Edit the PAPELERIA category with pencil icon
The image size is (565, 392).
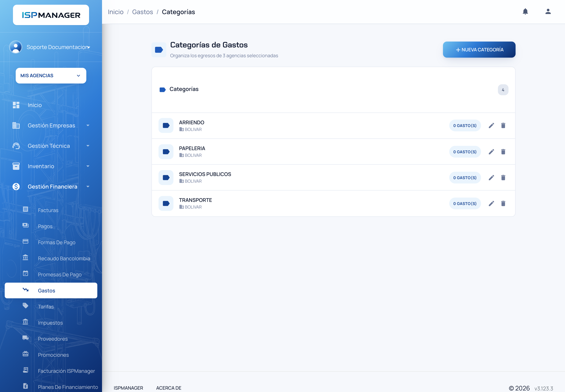(x=491, y=152)
